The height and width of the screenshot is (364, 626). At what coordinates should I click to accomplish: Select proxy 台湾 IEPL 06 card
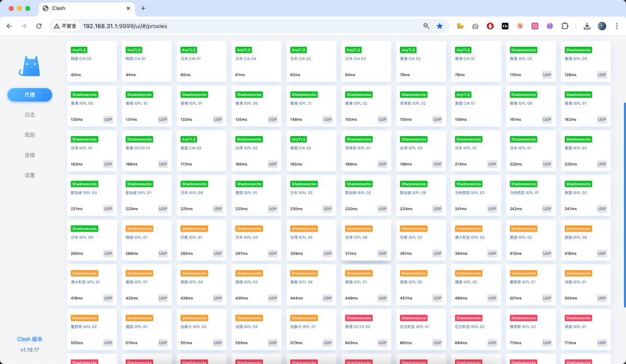[366, 240]
